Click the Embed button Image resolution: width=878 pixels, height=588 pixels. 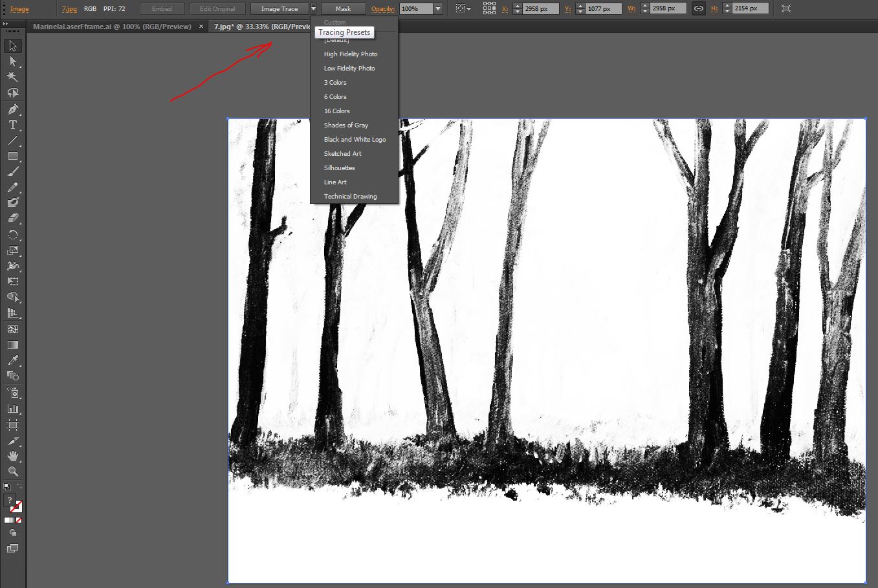[x=162, y=9]
